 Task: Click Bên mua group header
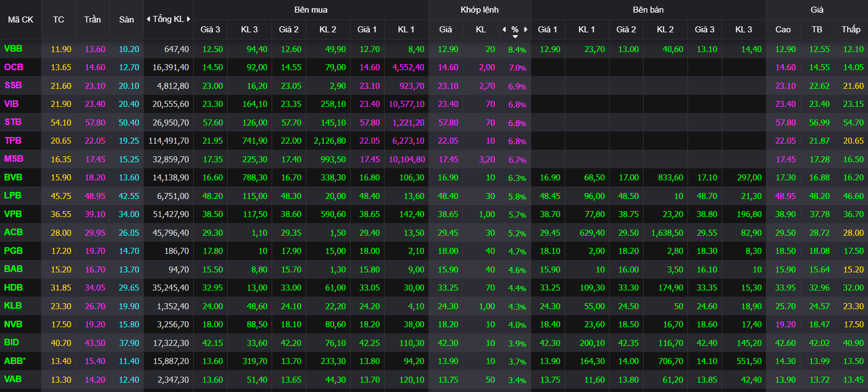click(311, 10)
